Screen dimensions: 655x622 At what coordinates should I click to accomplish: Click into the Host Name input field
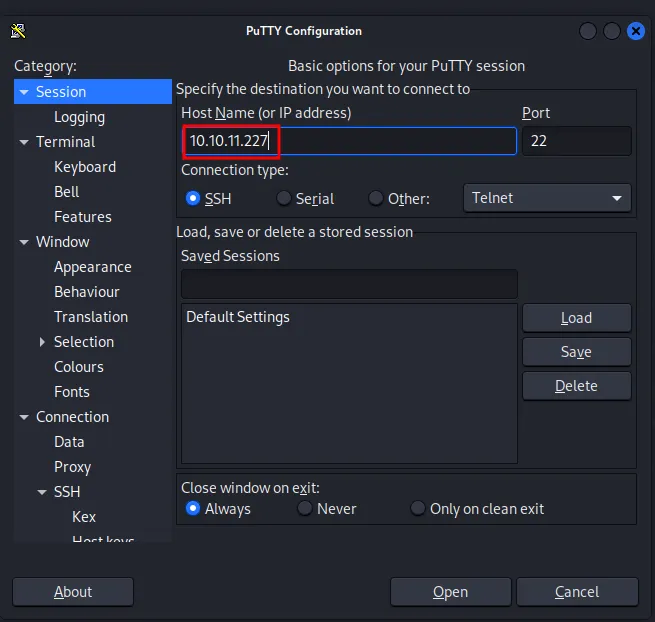click(x=349, y=141)
